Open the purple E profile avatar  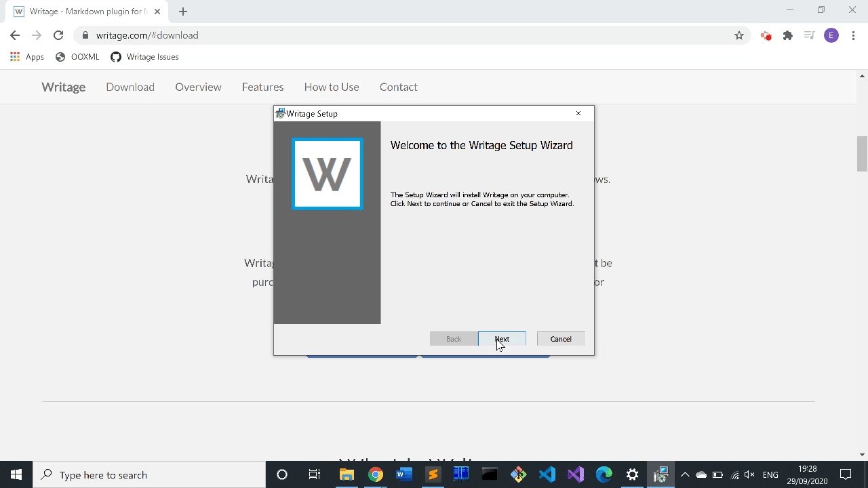831,35
